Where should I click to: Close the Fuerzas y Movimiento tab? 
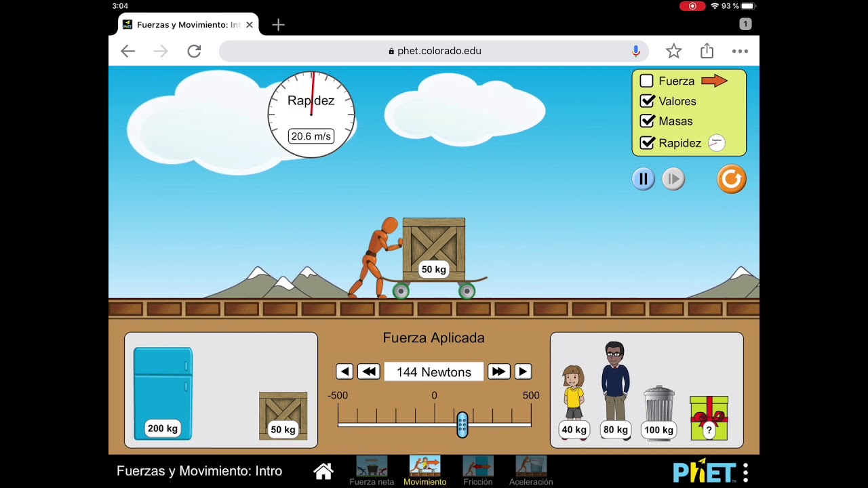click(x=250, y=24)
